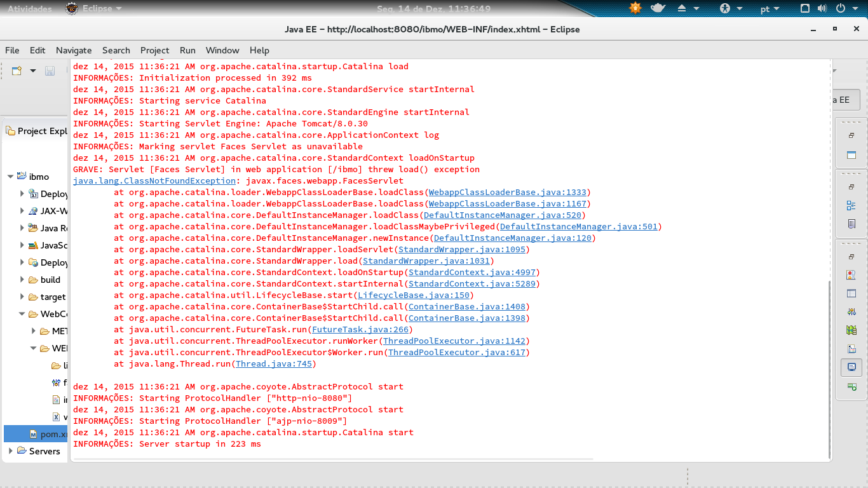
Task: Collapse the ibmo project node
Action: (x=10, y=177)
